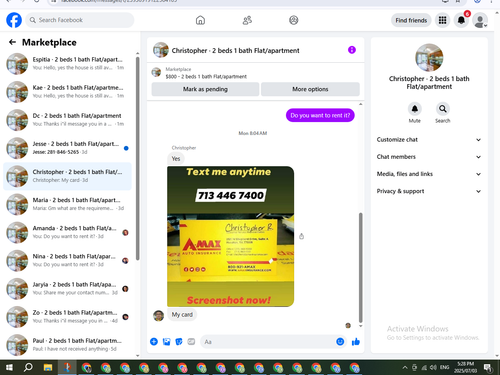Click Christopher's avatar beside My card
This screenshot has height=375, width=500.
(x=158, y=315)
